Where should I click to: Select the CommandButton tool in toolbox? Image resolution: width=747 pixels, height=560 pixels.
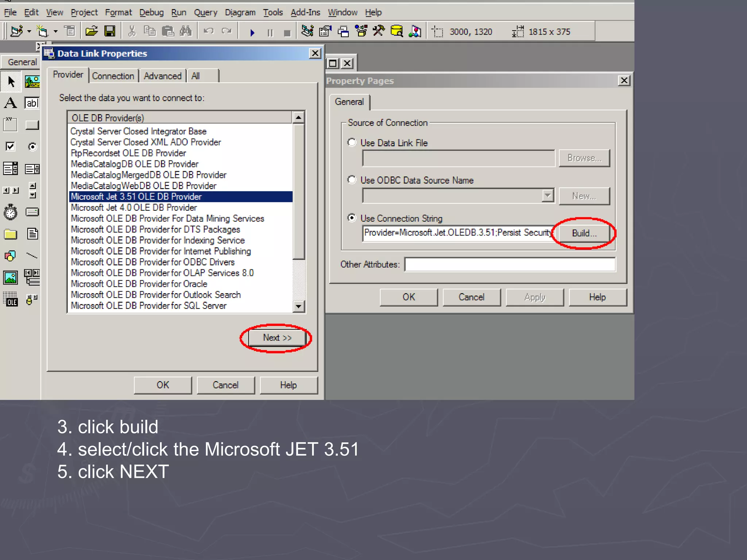click(32, 125)
